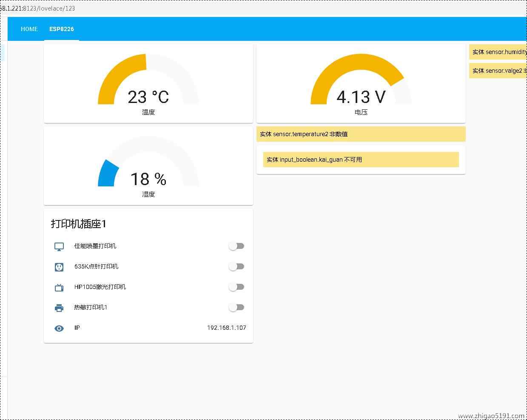Click the power socket icon beside 635K点针打印机
Screen dimensions: 527x420
click(x=59, y=267)
